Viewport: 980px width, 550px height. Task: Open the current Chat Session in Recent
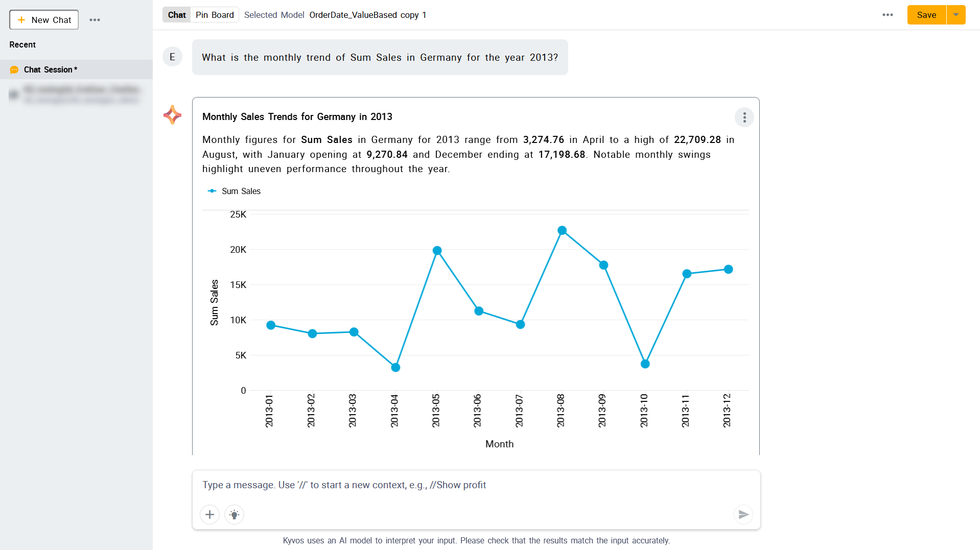point(51,69)
